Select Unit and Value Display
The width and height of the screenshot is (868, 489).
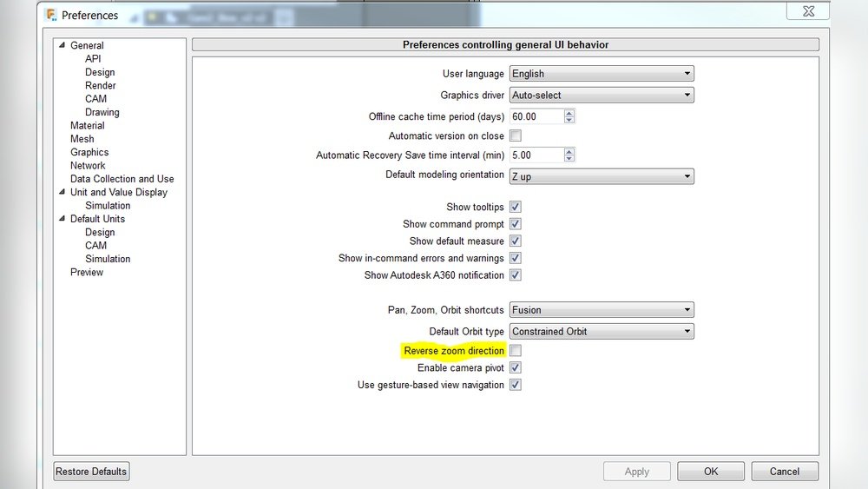click(118, 192)
